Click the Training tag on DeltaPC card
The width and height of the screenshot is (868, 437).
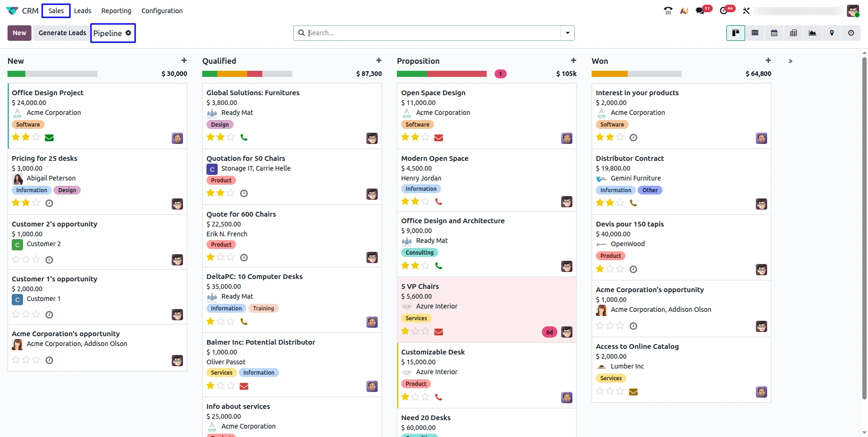point(264,309)
